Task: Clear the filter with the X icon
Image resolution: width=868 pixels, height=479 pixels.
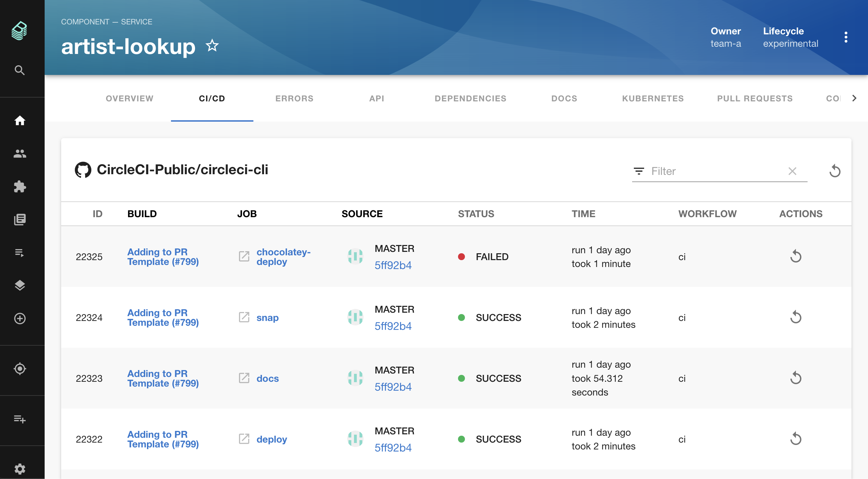Action: [x=792, y=171]
